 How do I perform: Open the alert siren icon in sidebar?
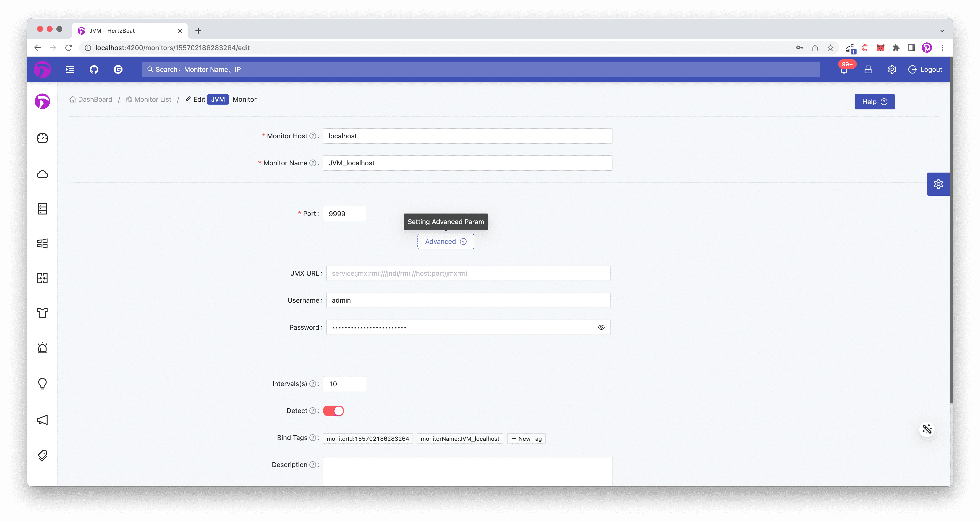click(42, 348)
